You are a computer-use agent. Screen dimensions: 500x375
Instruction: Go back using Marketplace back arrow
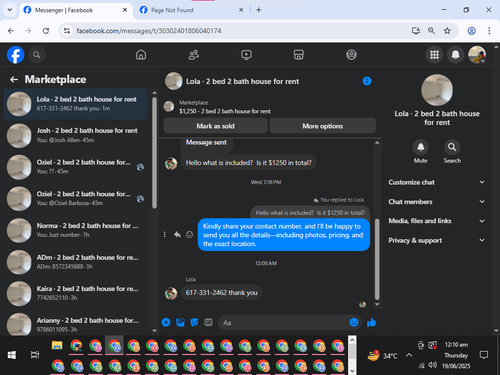tap(14, 79)
